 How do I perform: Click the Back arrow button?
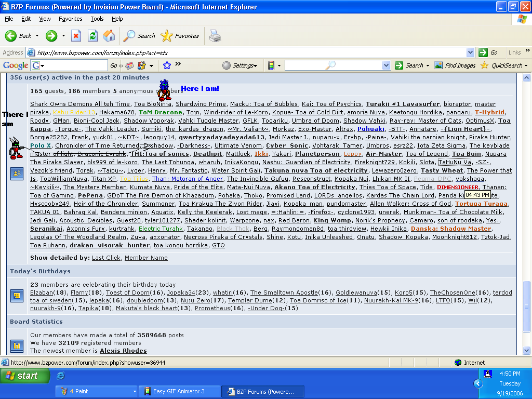[10, 36]
